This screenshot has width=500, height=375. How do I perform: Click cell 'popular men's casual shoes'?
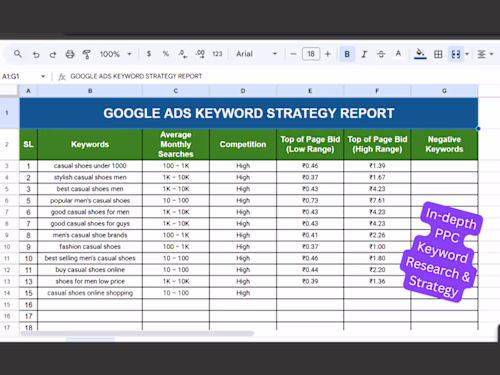pos(90,200)
